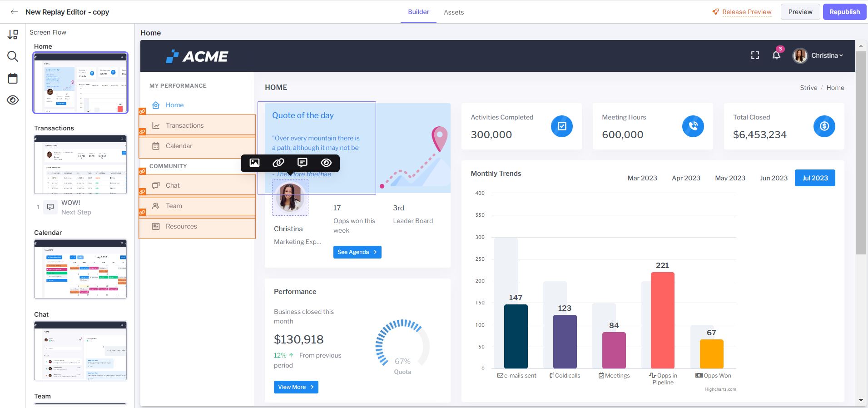Switch to the Assets tab
The height and width of the screenshot is (408, 868).
pyautogui.click(x=454, y=12)
